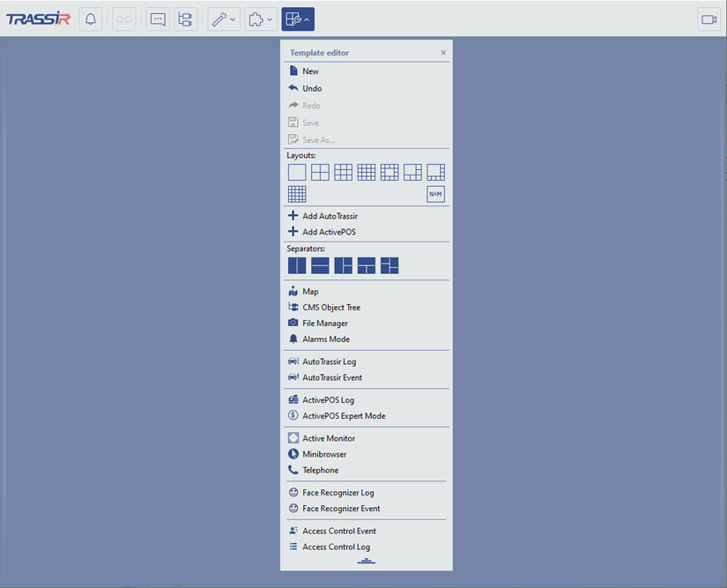Click the alarm bell icon in toolbar
The width and height of the screenshot is (727, 588).
tap(90, 19)
